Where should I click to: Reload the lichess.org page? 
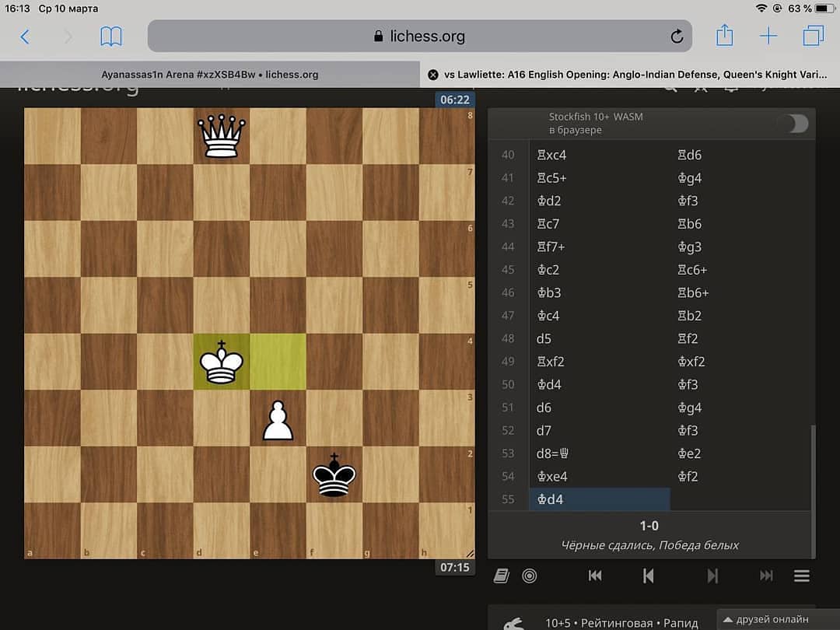click(x=677, y=36)
